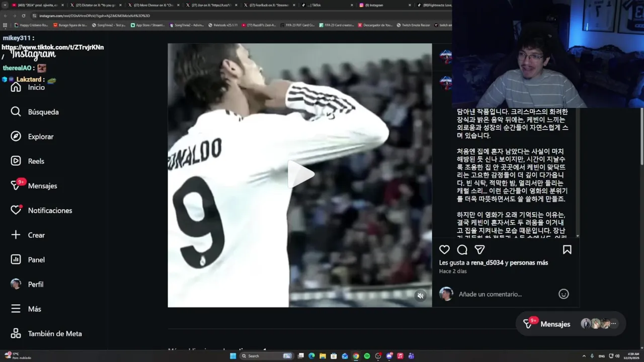Unmute the reel audio
Image resolution: width=644 pixels, height=362 pixels.
[421, 296]
